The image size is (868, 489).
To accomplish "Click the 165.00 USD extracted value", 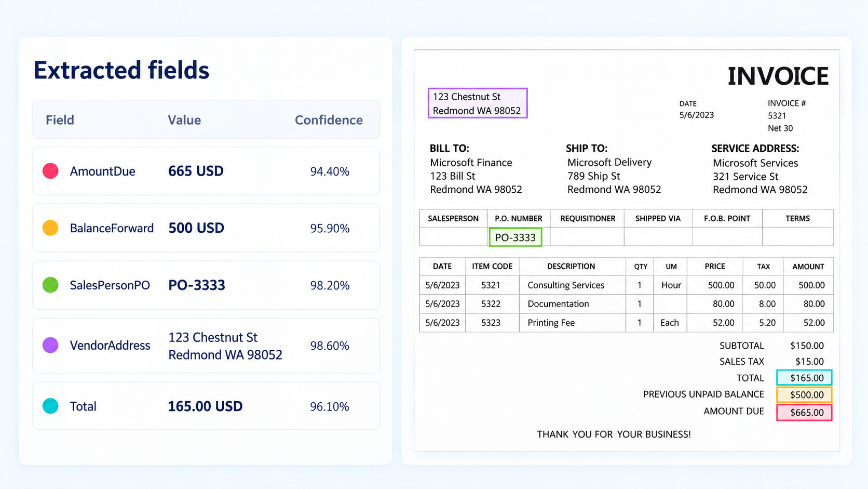I will click(x=205, y=406).
